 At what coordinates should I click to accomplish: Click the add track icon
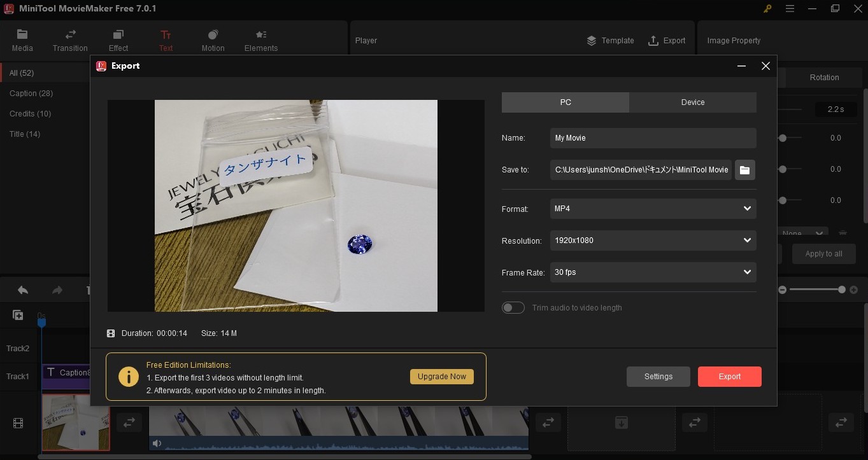[x=18, y=315]
